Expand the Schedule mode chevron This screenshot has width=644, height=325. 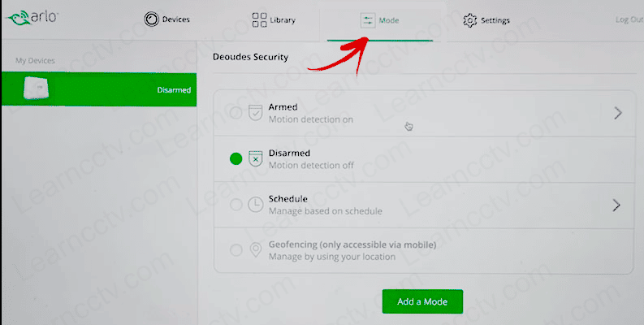click(617, 205)
